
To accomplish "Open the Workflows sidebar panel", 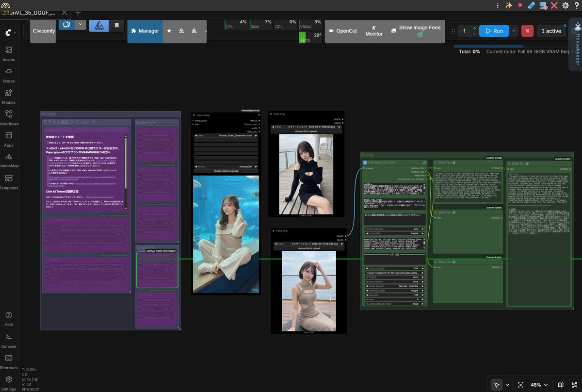I will (9, 117).
